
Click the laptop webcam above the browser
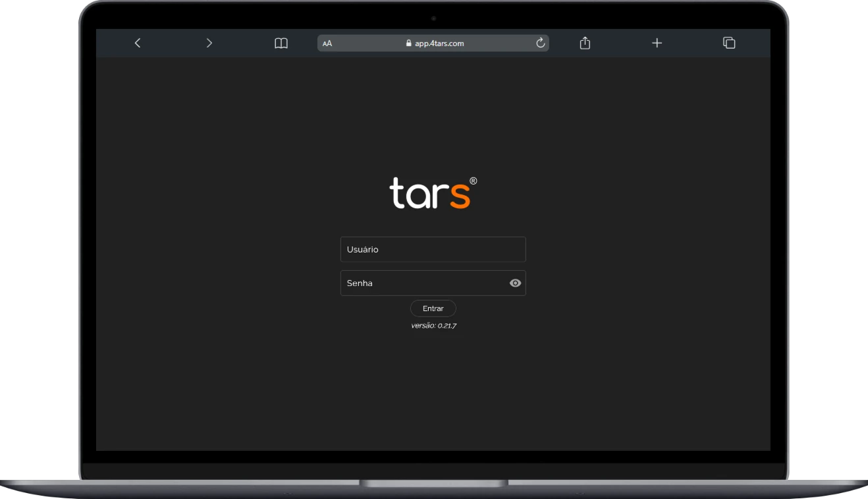pyautogui.click(x=433, y=18)
